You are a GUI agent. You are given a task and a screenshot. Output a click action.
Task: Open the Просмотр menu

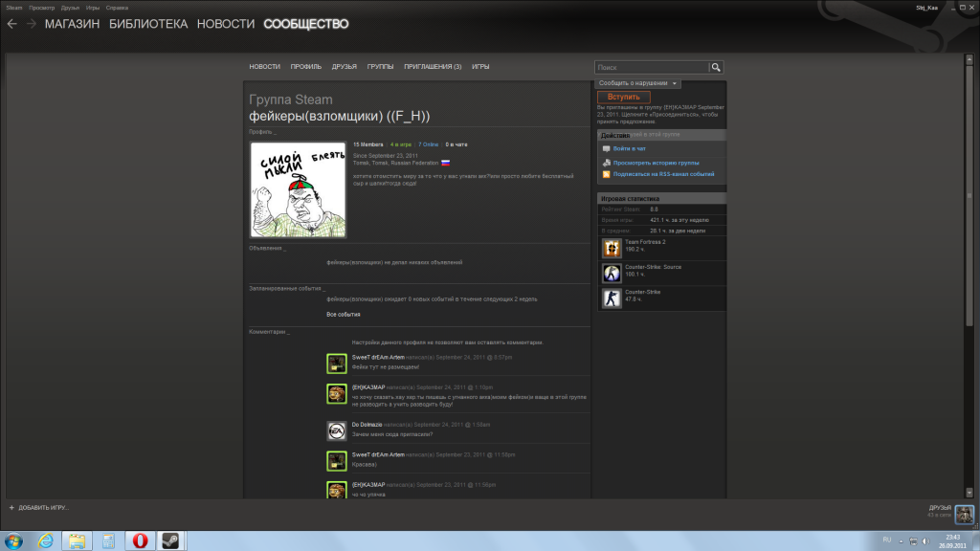tap(41, 8)
